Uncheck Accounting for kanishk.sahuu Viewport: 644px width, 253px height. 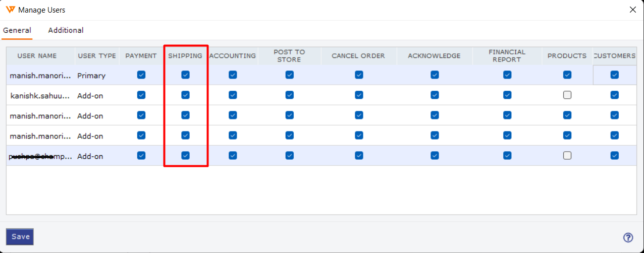click(233, 95)
